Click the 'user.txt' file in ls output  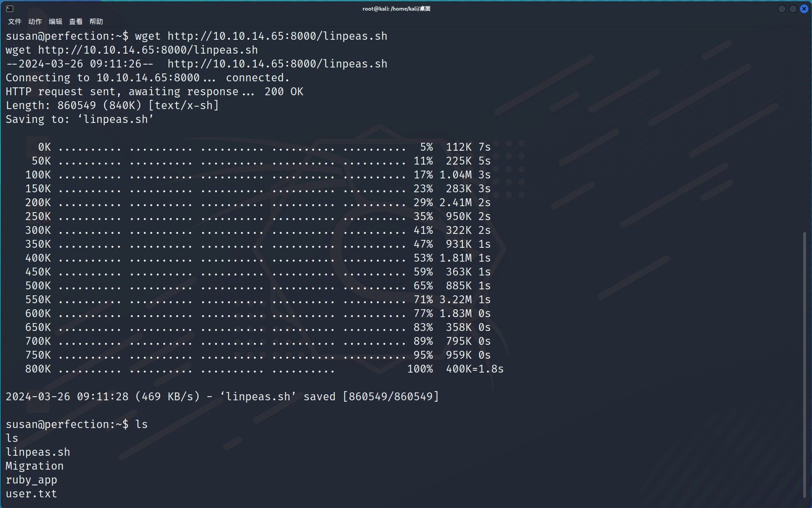(x=31, y=494)
